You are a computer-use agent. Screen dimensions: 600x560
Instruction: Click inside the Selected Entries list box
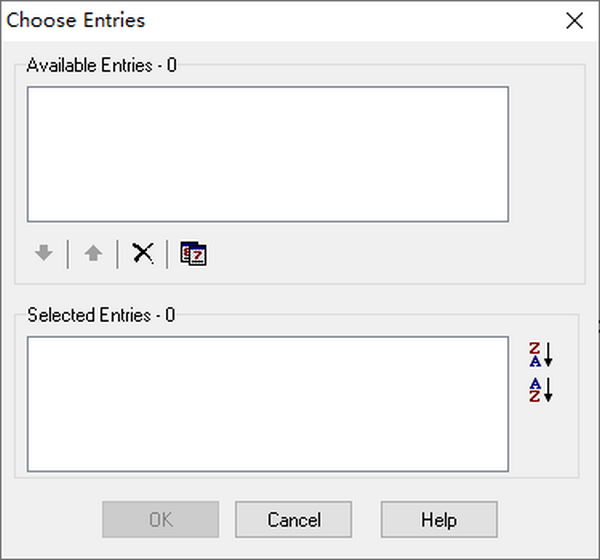pos(267,403)
